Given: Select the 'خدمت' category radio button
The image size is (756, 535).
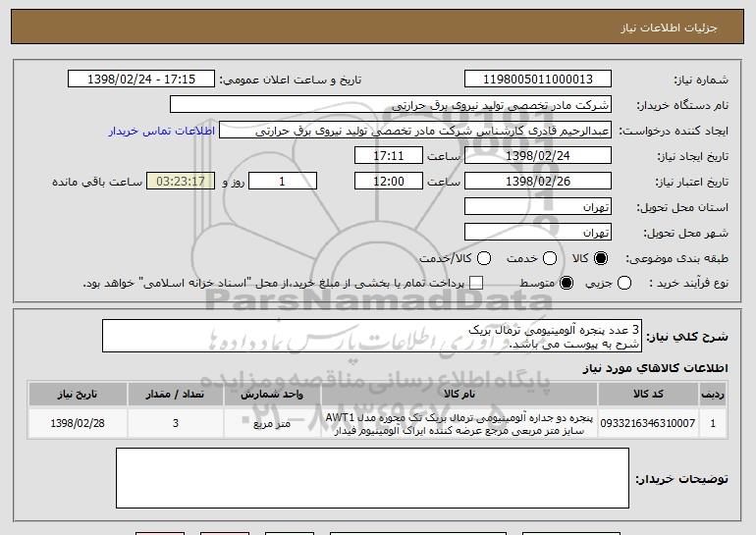Looking at the screenshot, I should (550, 258).
